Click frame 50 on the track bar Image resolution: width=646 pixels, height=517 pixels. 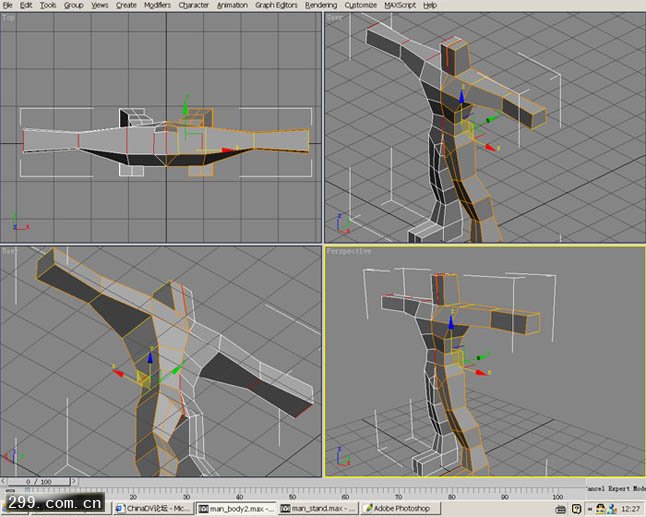click(293, 497)
